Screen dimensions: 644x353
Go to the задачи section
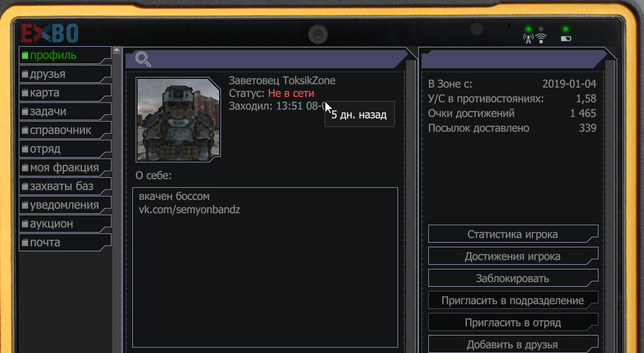(65, 112)
